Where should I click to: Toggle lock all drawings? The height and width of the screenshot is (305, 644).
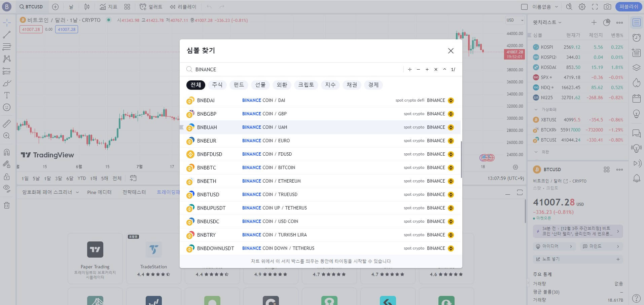pos(7,177)
